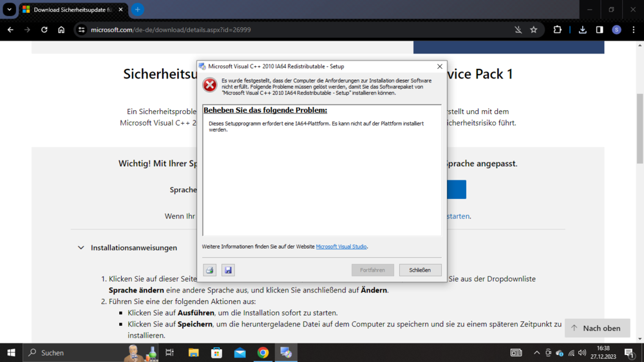Open a new browser tab
This screenshot has width=644, height=362.
[x=138, y=10]
